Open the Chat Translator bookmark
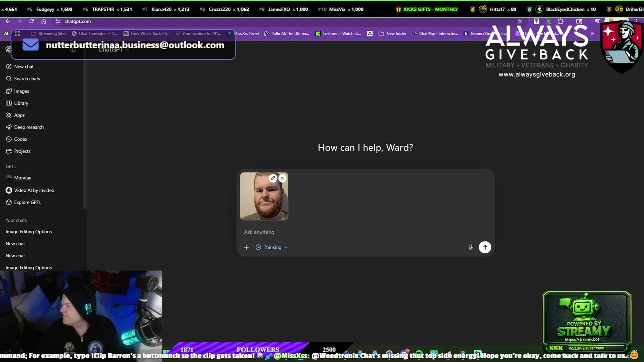This screenshot has height=362, width=644. (x=95, y=33)
